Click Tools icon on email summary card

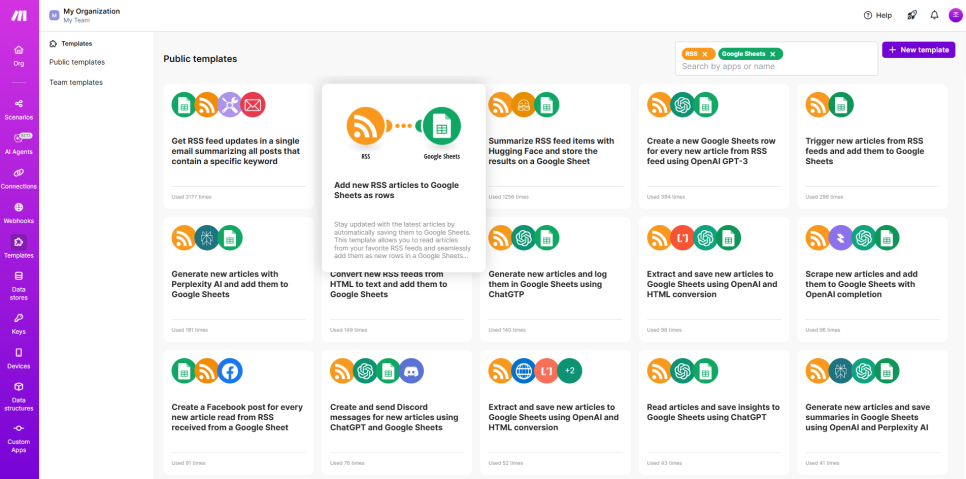230,105
